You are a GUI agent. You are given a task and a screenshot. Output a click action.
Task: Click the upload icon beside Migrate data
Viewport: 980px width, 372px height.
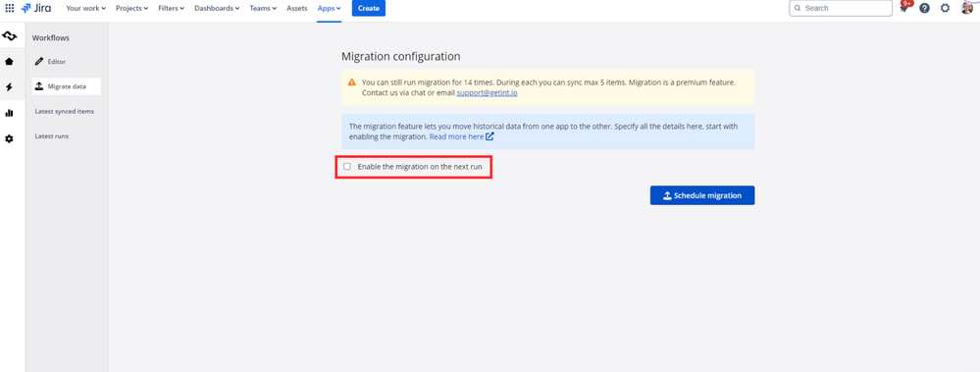coord(39,86)
